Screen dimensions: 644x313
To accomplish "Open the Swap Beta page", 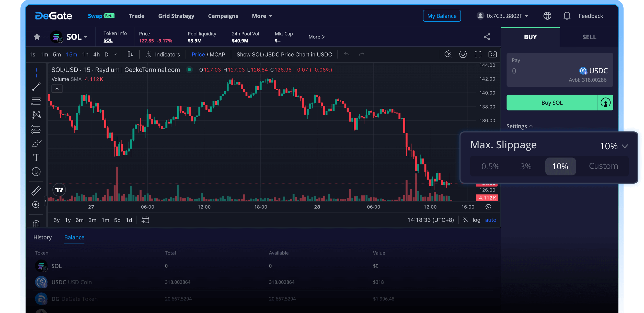I will (x=101, y=16).
